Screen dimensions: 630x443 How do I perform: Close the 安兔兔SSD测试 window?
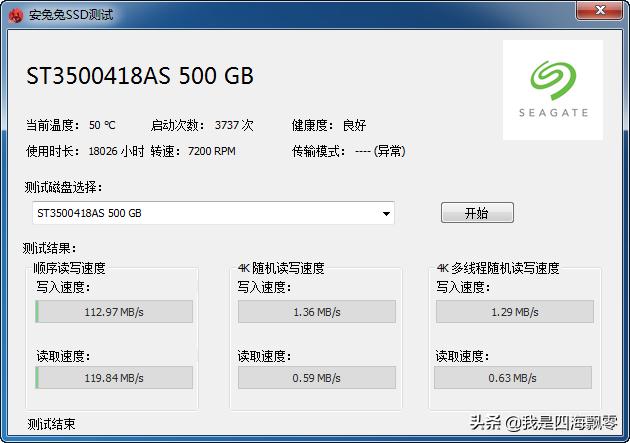(599, 10)
